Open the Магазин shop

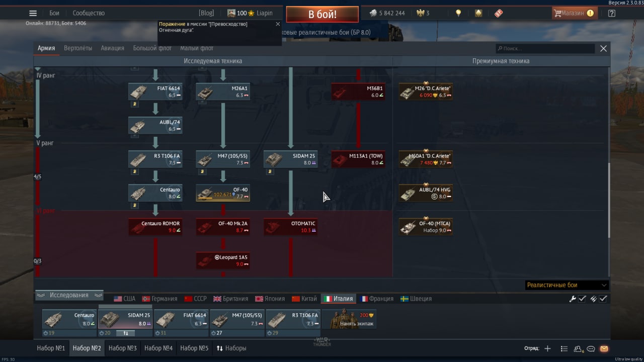pos(575,13)
